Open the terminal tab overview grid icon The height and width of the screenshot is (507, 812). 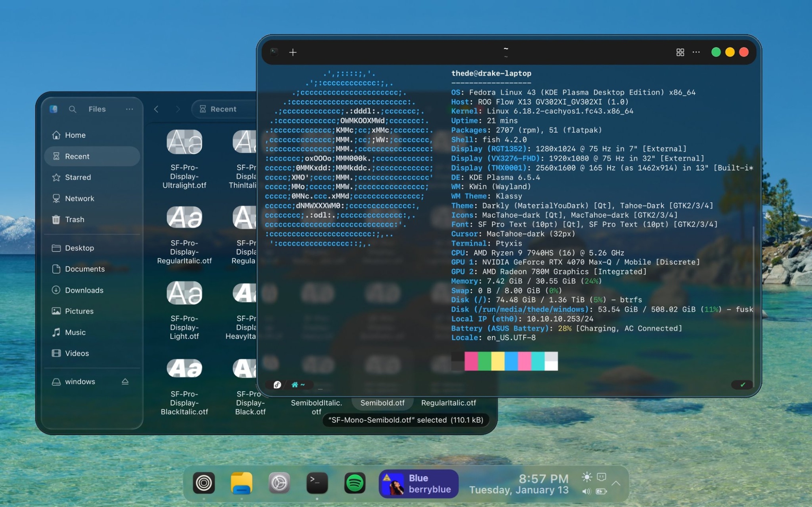click(680, 52)
